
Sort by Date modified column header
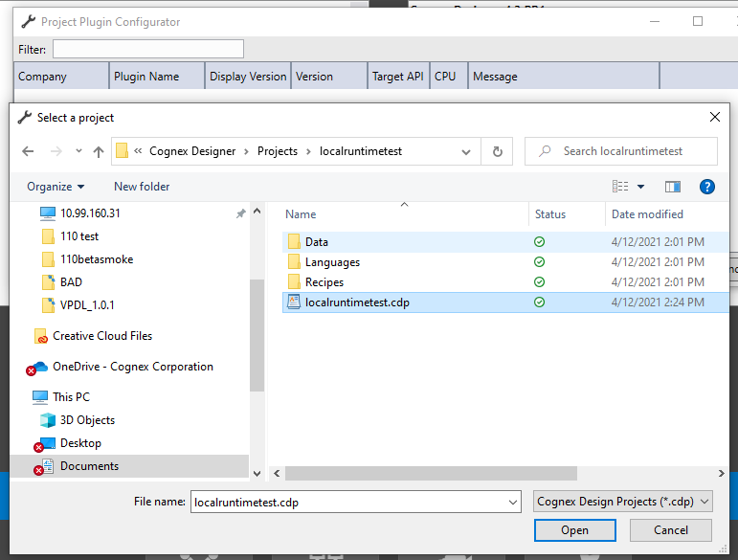click(x=647, y=214)
